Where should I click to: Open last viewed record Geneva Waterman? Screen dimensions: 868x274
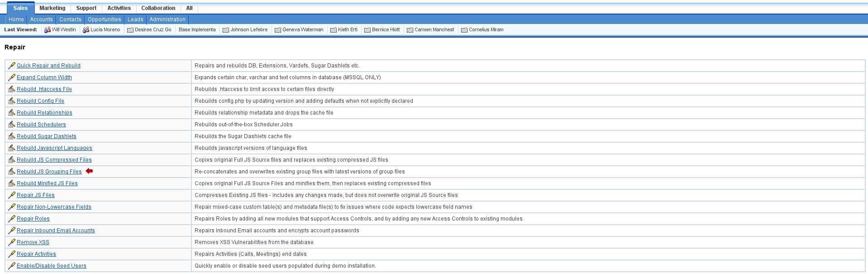(x=302, y=30)
